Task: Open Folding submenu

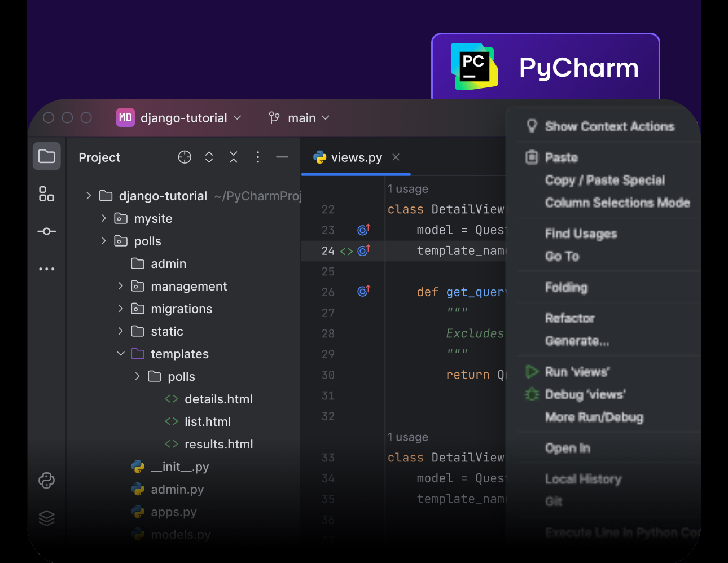Action: (x=566, y=287)
